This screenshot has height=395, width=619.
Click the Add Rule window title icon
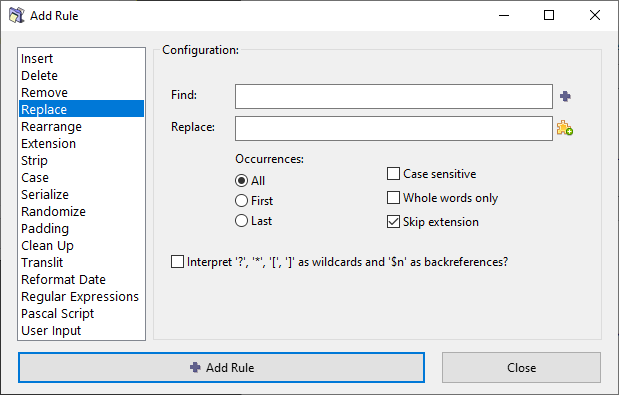17,15
